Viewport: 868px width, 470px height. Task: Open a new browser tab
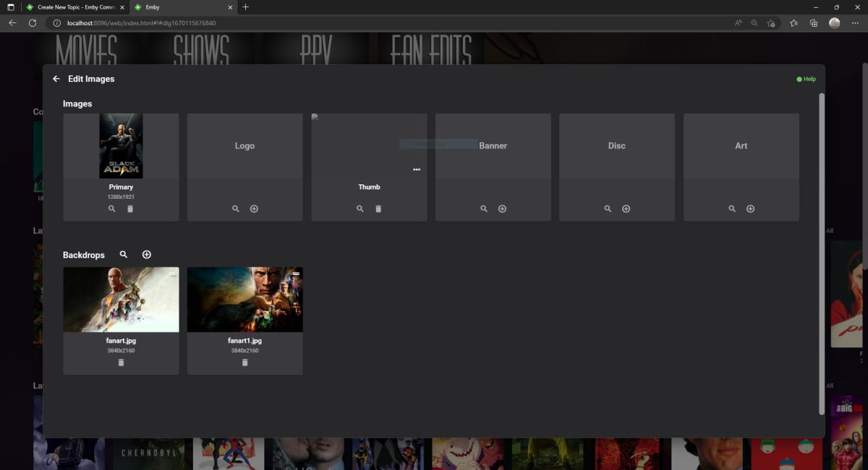pyautogui.click(x=246, y=7)
